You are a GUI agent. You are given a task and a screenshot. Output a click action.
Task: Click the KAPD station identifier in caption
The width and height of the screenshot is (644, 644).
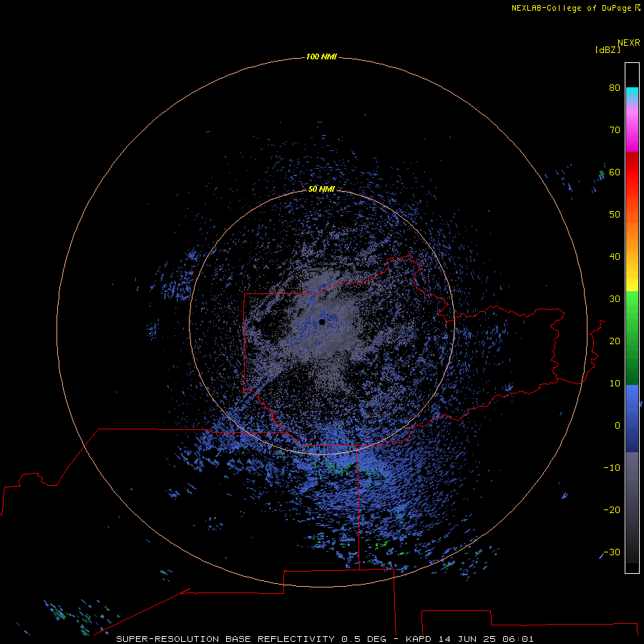pyautogui.click(x=419, y=639)
